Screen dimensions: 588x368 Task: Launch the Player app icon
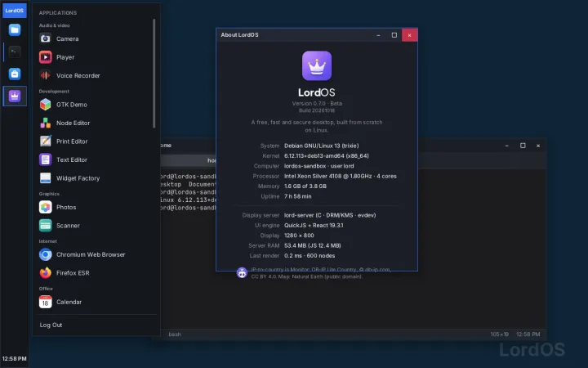46,57
